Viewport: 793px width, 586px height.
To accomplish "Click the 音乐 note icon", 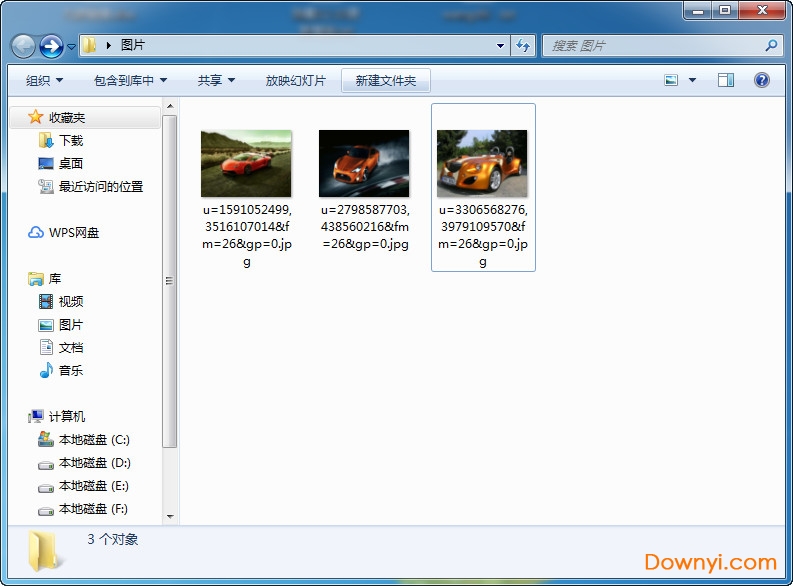I will point(46,371).
